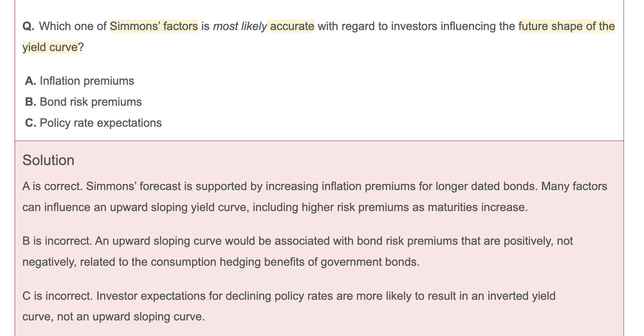Select answer A, Inflation premiums
Screen dimensions: 644x336
tap(87, 81)
